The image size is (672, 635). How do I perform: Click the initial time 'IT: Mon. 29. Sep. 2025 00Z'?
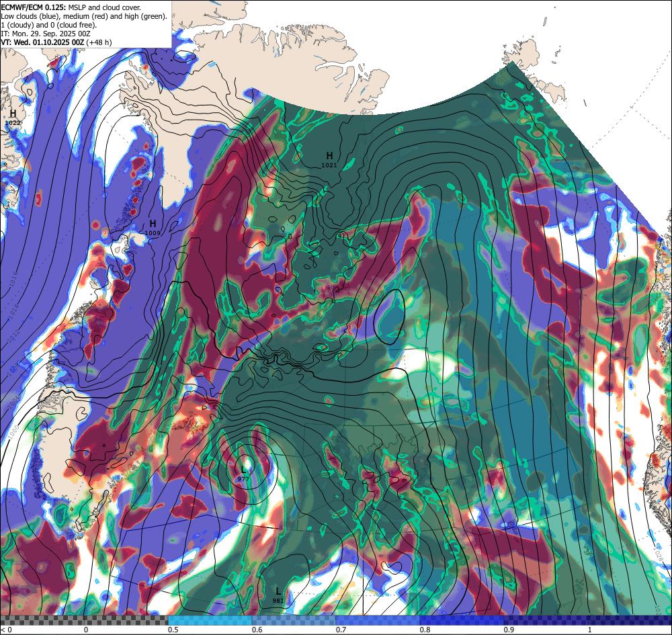point(46,34)
